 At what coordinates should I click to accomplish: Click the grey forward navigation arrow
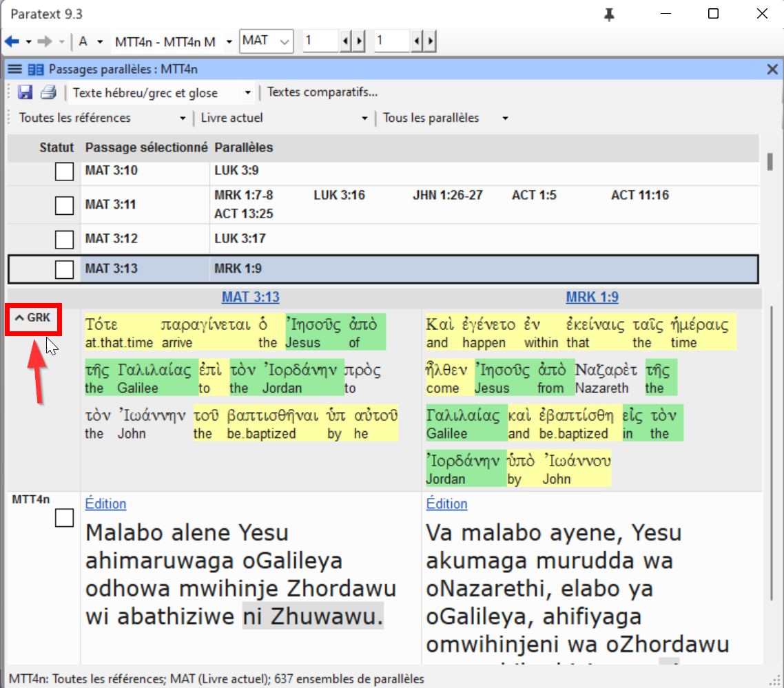[45, 41]
